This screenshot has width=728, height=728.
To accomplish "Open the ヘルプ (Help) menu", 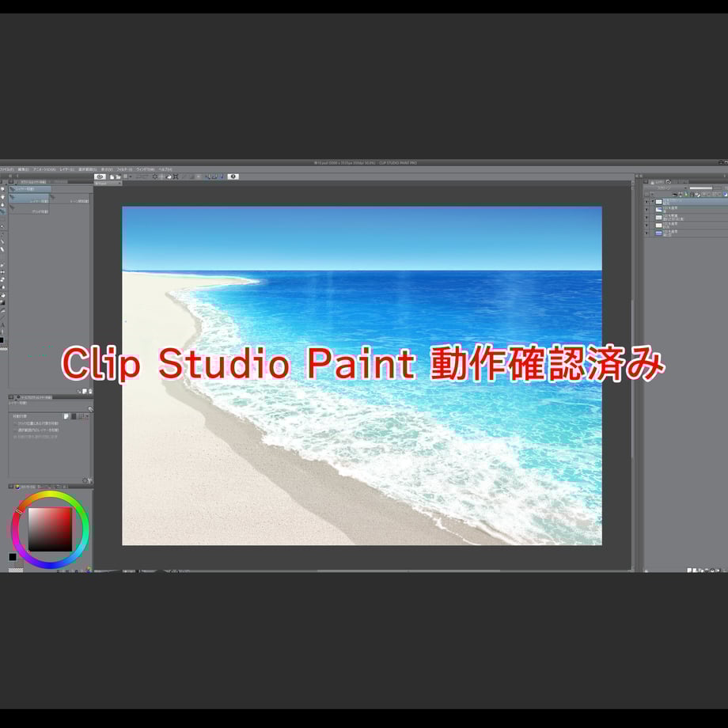I will click(165, 169).
